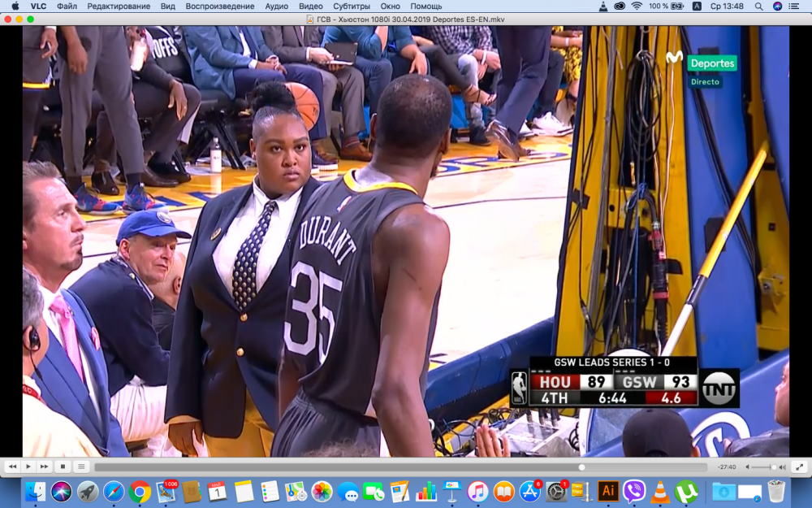812x508 pixels.
Task: Stop playback with the stop button
Action: coord(63,467)
